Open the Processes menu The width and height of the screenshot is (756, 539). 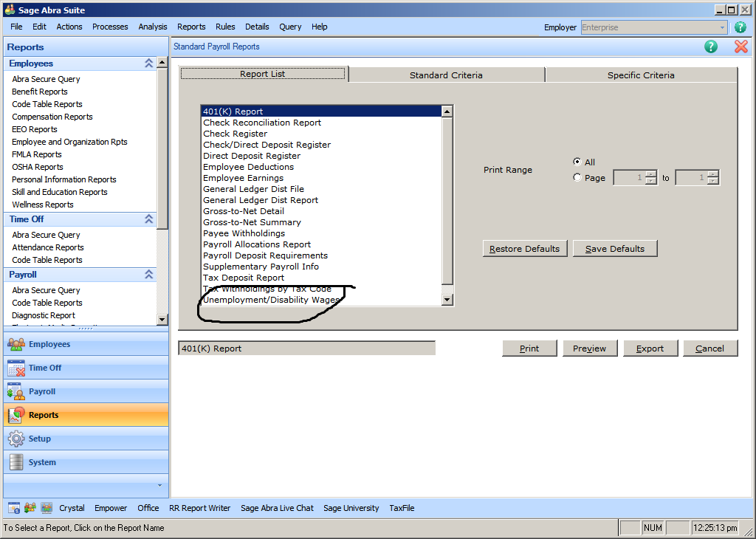[110, 27]
